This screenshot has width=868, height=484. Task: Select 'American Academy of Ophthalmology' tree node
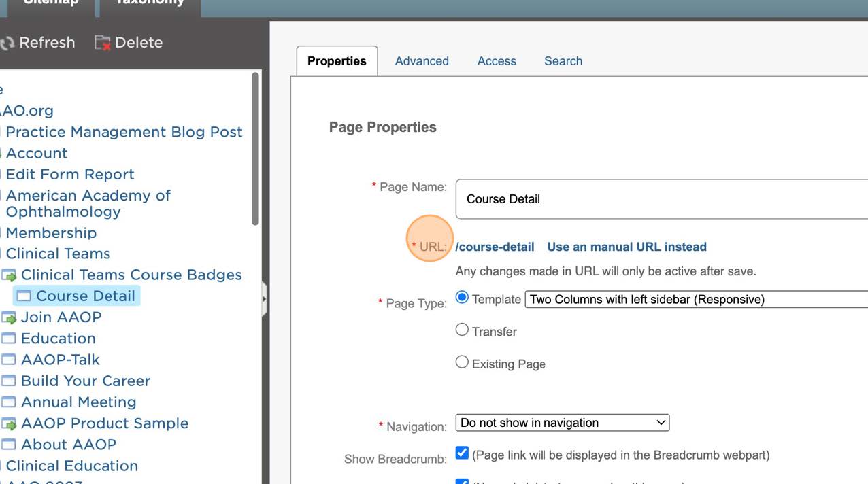(88, 203)
